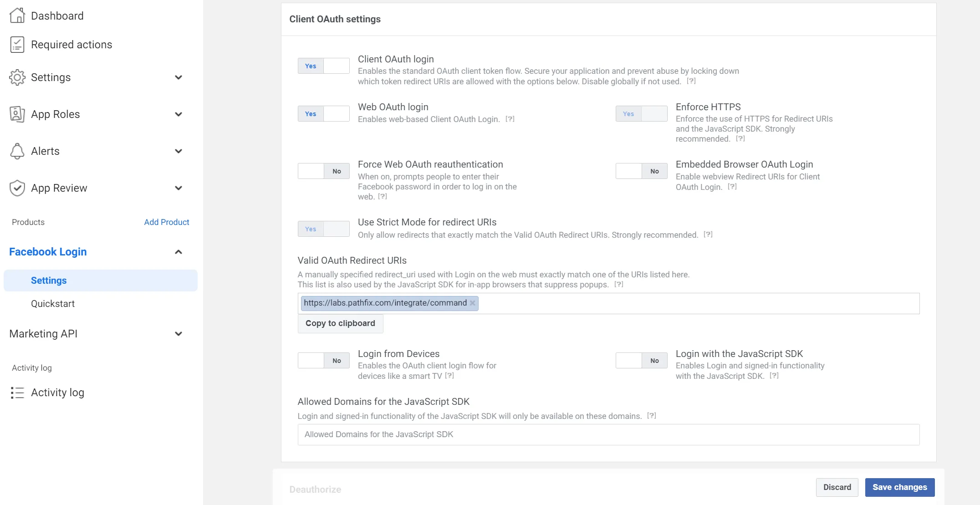The height and width of the screenshot is (505, 980).
Task: Toggle Client OAuth login switch
Action: point(324,66)
